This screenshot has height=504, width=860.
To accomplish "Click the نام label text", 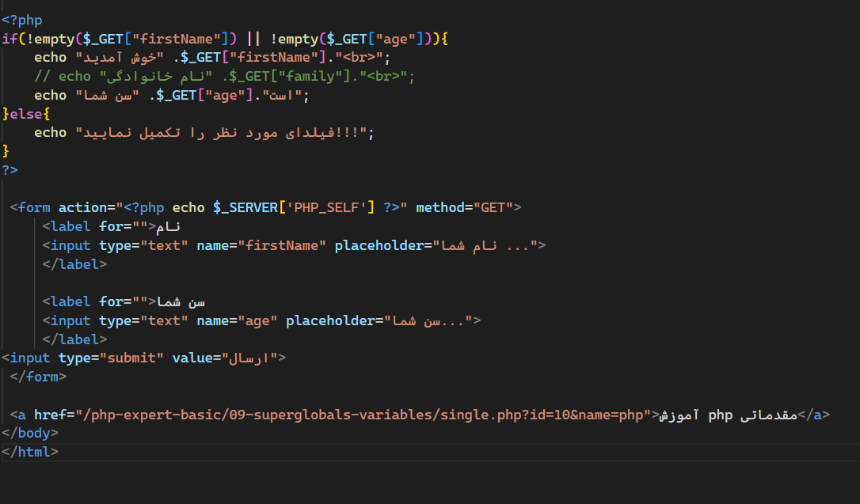I will click(x=169, y=226).
